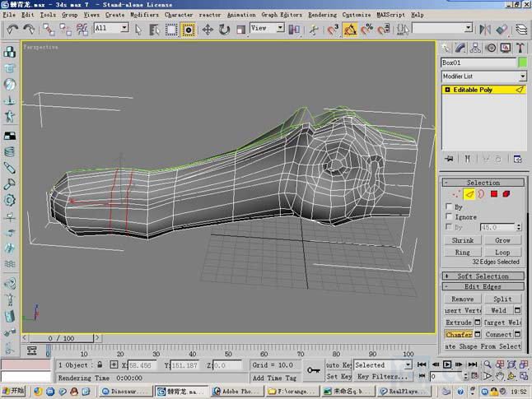Click the Pin Stack icon
532x399 pixels.
tap(449, 159)
